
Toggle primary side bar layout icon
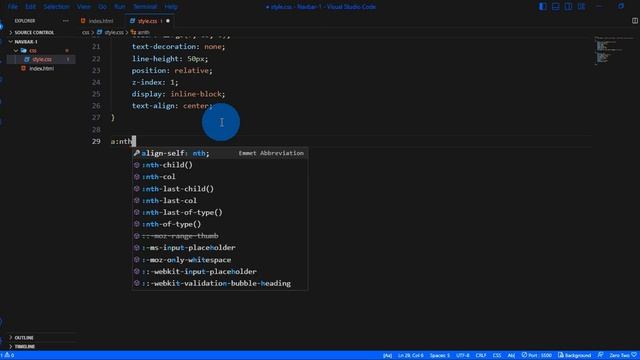tap(542, 7)
